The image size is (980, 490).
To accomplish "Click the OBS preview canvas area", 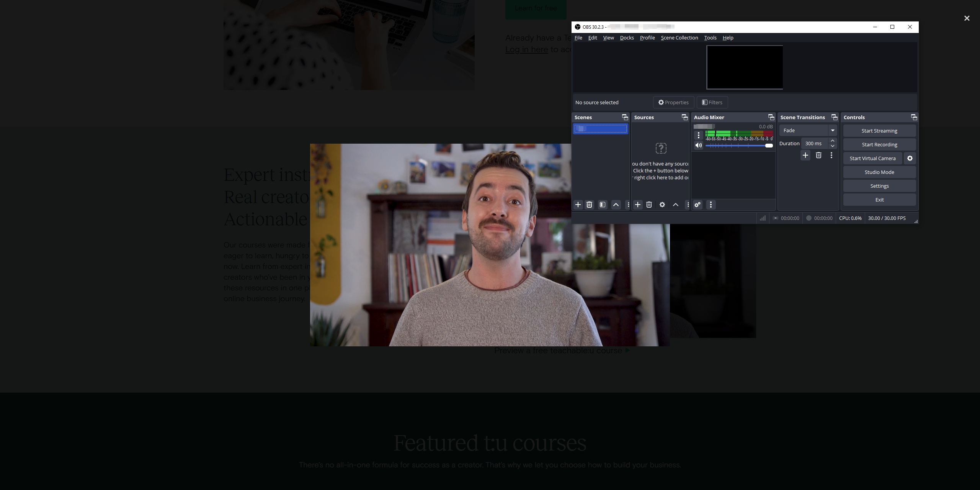I will [x=745, y=67].
